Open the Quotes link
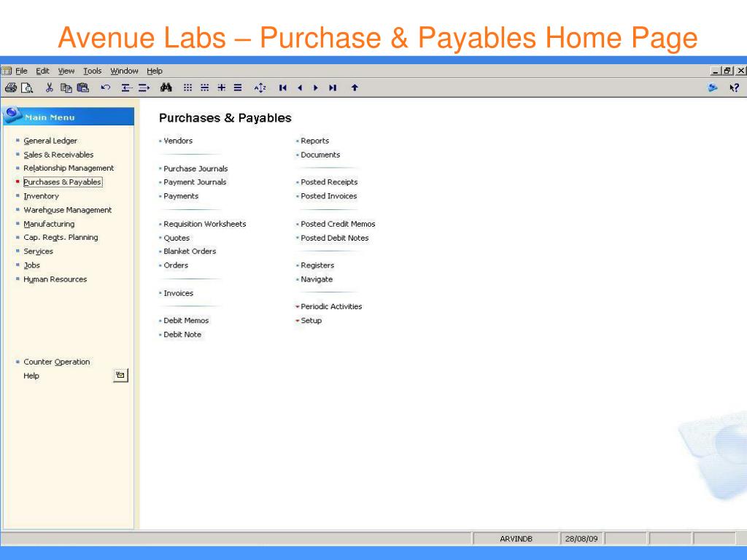The width and height of the screenshot is (747, 560). 177,238
